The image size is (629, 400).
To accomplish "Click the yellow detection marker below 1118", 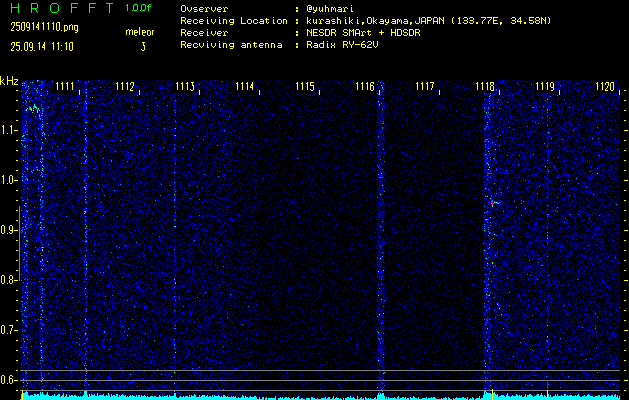I will [x=492, y=393].
